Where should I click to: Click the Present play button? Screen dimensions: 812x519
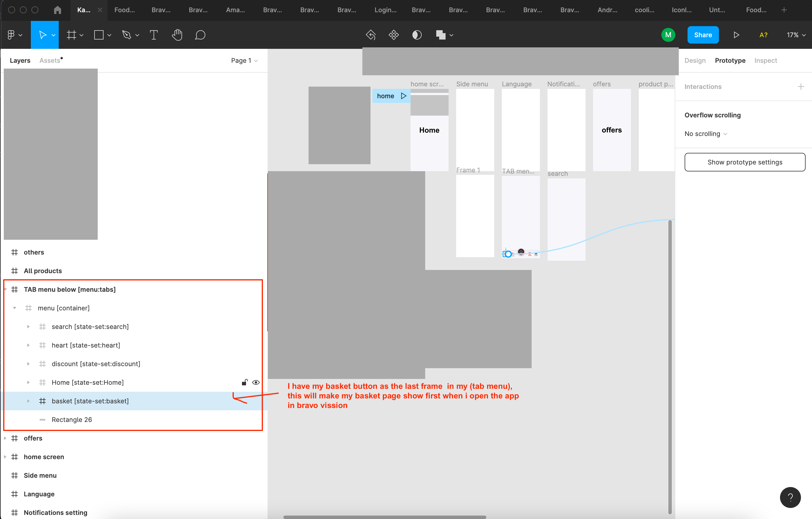736,35
